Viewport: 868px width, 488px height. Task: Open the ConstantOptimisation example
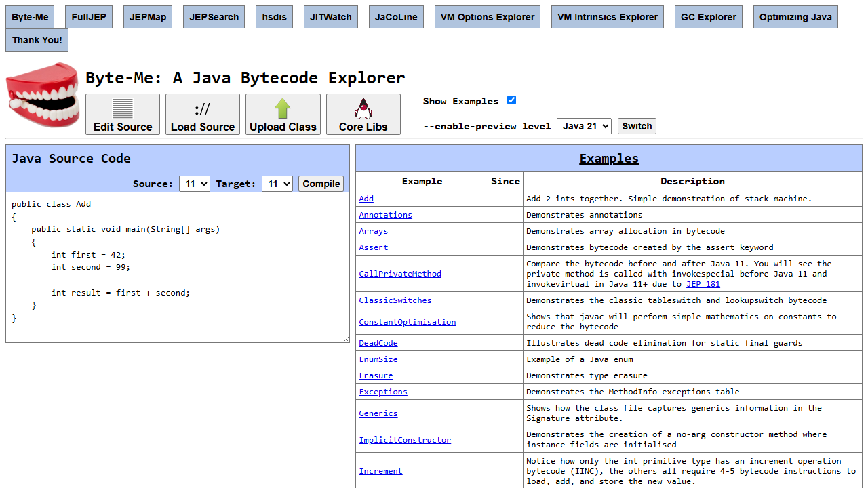pos(408,322)
